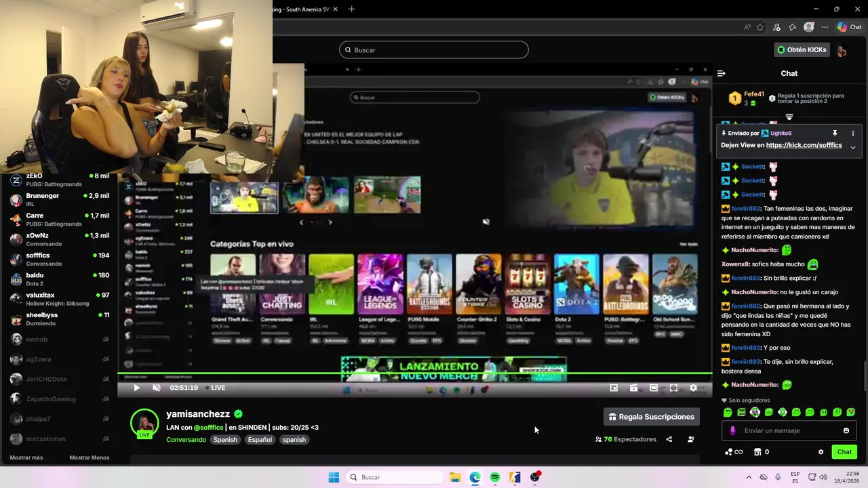Follow the kick.com/sofffics link

pos(804,145)
